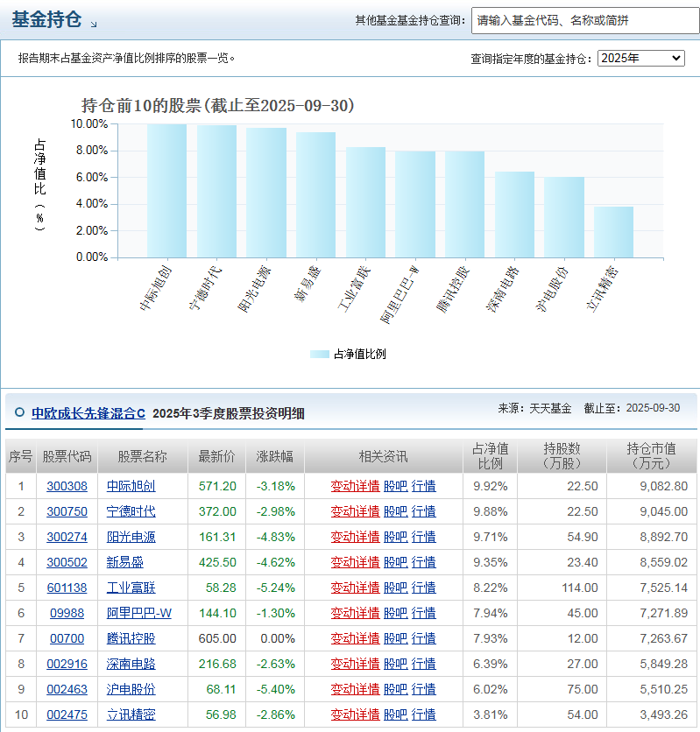Open stock code 300750
Viewport: 700px width, 732px height.
(x=67, y=511)
